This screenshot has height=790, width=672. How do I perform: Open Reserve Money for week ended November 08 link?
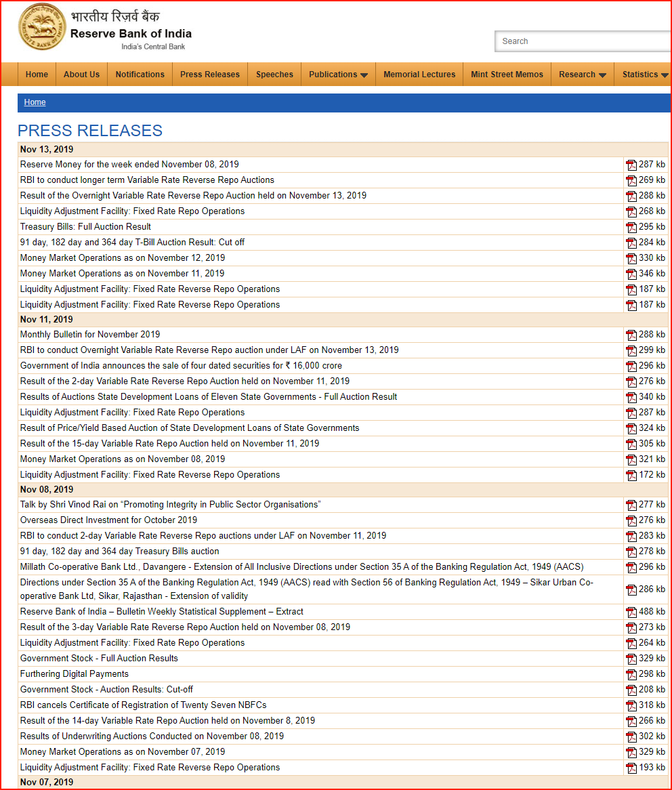tap(129, 164)
